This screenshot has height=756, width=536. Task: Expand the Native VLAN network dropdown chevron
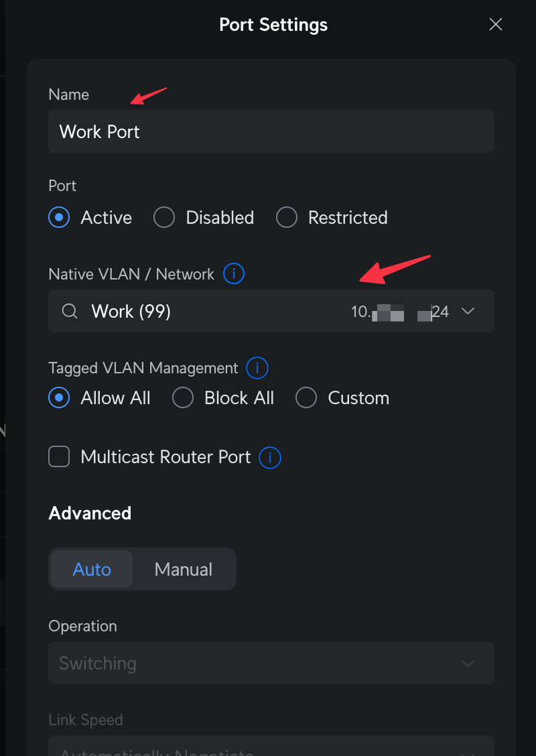pyautogui.click(x=468, y=311)
